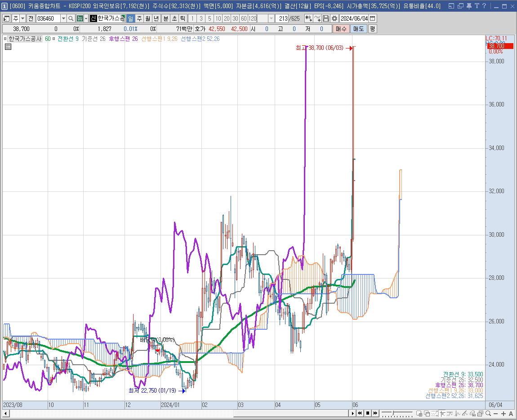Click the window copy icon in title bar
517x420 pixels.
tap(461, 6)
